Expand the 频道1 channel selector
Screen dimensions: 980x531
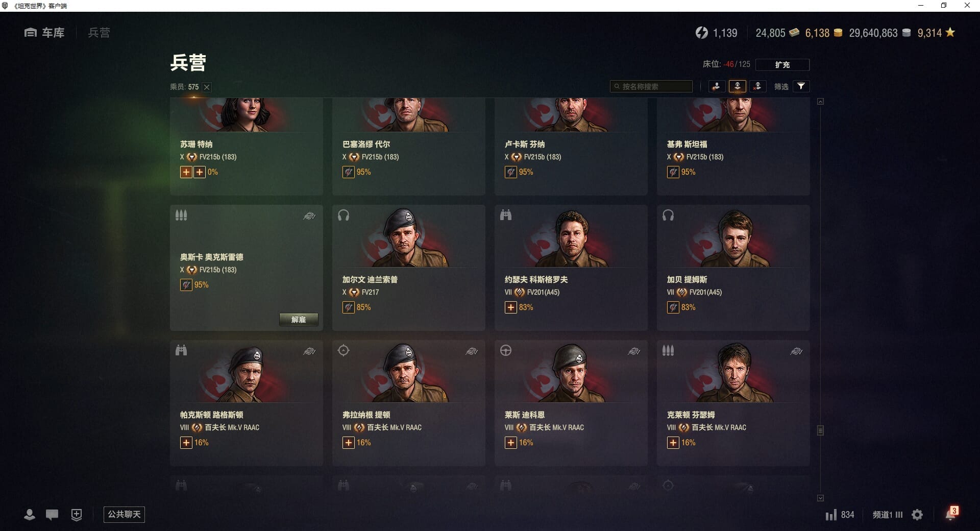point(888,515)
